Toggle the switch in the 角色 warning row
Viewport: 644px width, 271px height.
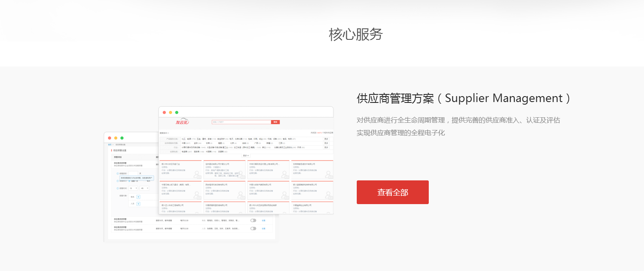(x=253, y=220)
